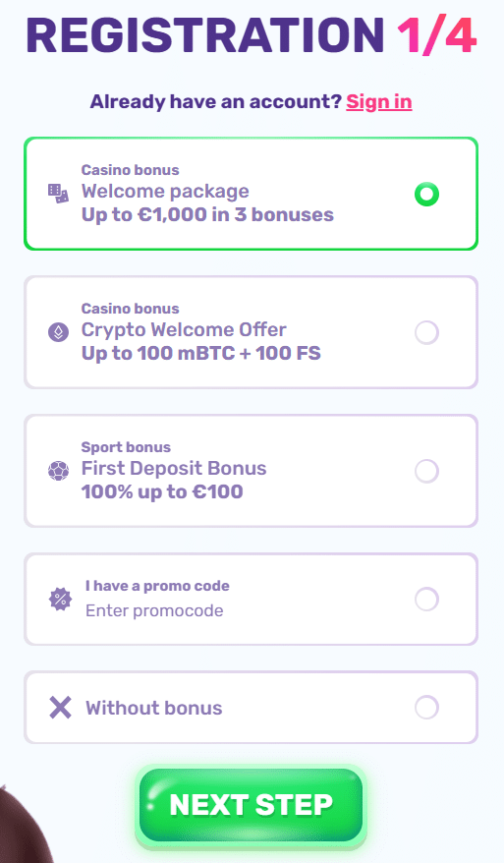
Task: Click the dice icon beside Welcome package
Action: coord(58,194)
